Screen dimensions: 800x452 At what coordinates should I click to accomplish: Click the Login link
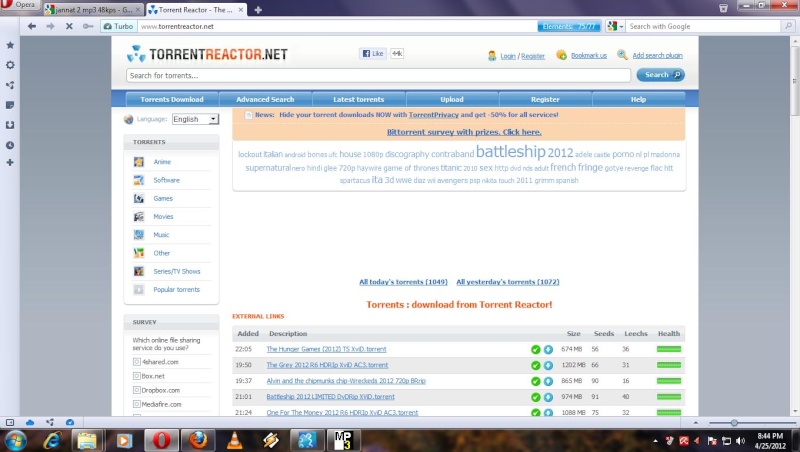[x=508, y=56]
